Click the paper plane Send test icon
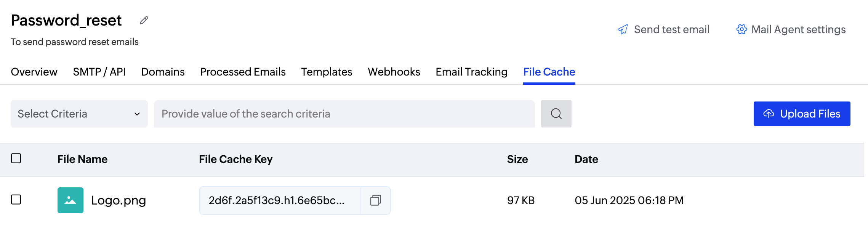The width and height of the screenshot is (868, 232). point(623,29)
